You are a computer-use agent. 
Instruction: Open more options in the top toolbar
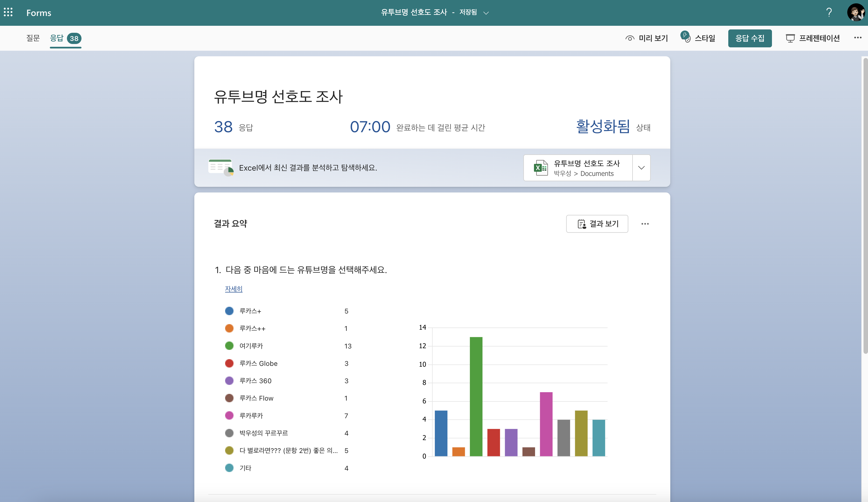point(858,38)
